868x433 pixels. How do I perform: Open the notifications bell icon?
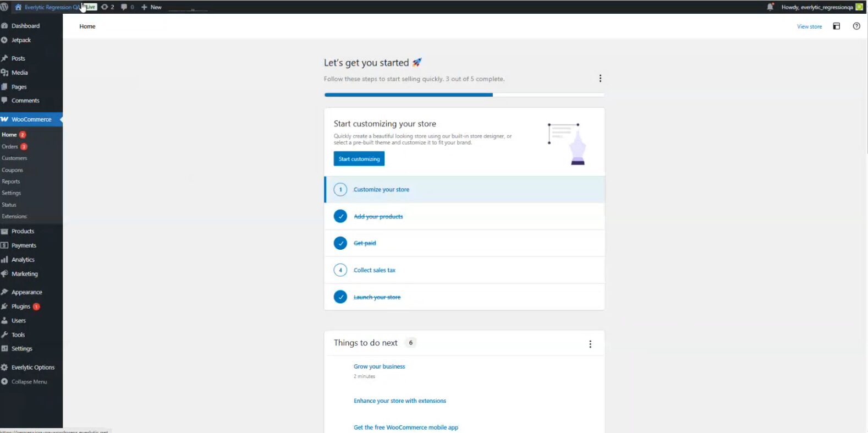coord(770,7)
